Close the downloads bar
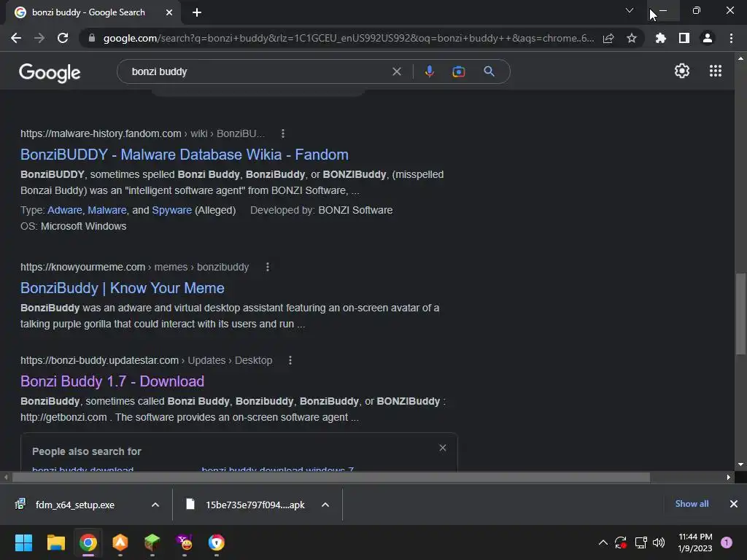 pyautogui.click(x=734, y=504)
